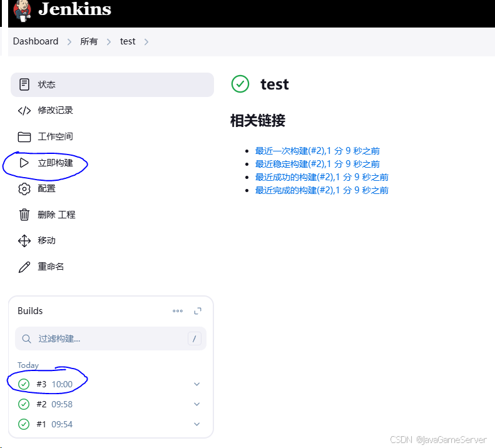The height and width of the screenshot is (448, 495).
Task: Click the 删除 工程 trash icon
Action: pos(24,215)
